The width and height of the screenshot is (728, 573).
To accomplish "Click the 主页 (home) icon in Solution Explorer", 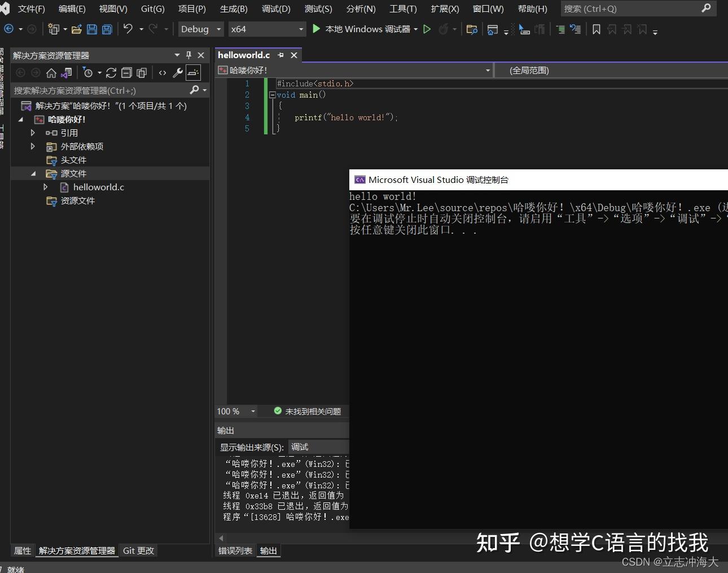I will tap(50, 73).
